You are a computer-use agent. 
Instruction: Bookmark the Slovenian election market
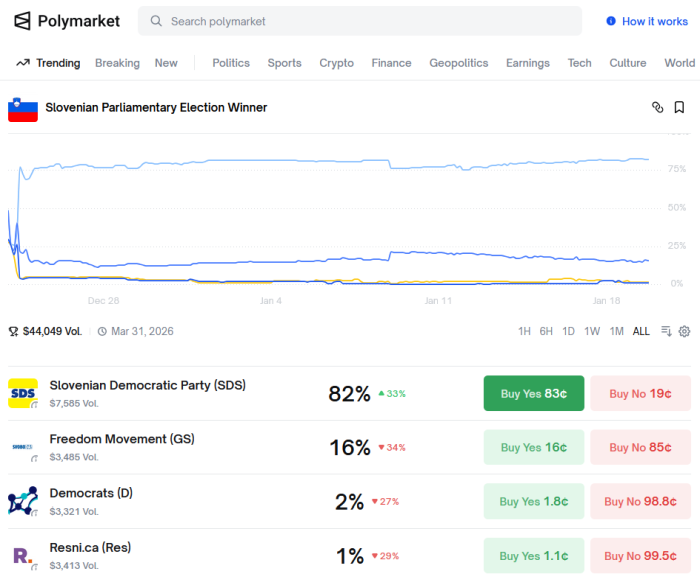point(679,107)
